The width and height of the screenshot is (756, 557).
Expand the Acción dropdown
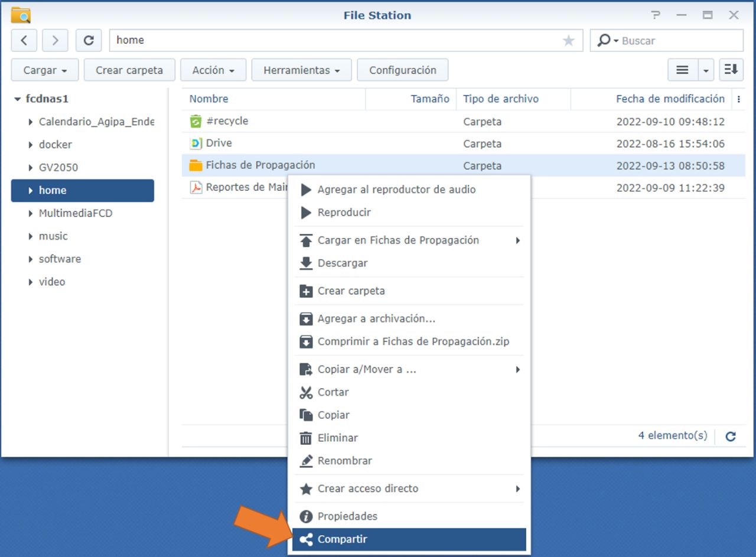(213, 70)
